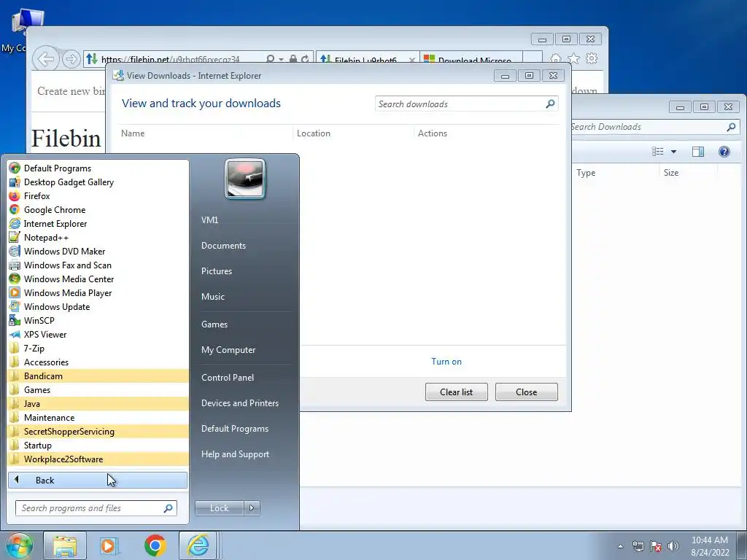Open Devices and Printers
Image resolution: width=747 pixels, height=560 pixels.
click(x=239, y=402)
